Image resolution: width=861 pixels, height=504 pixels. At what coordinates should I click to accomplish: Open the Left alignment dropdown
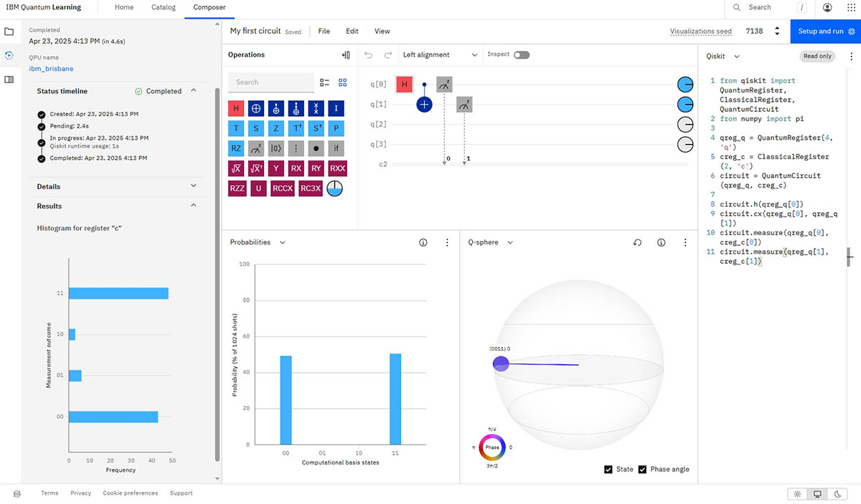(x=440, y=54)
